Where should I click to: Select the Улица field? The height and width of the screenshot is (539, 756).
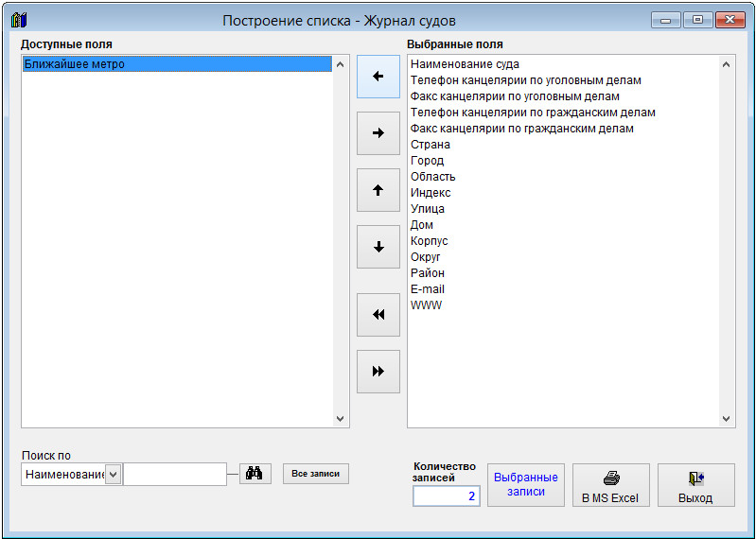(427, 209)
